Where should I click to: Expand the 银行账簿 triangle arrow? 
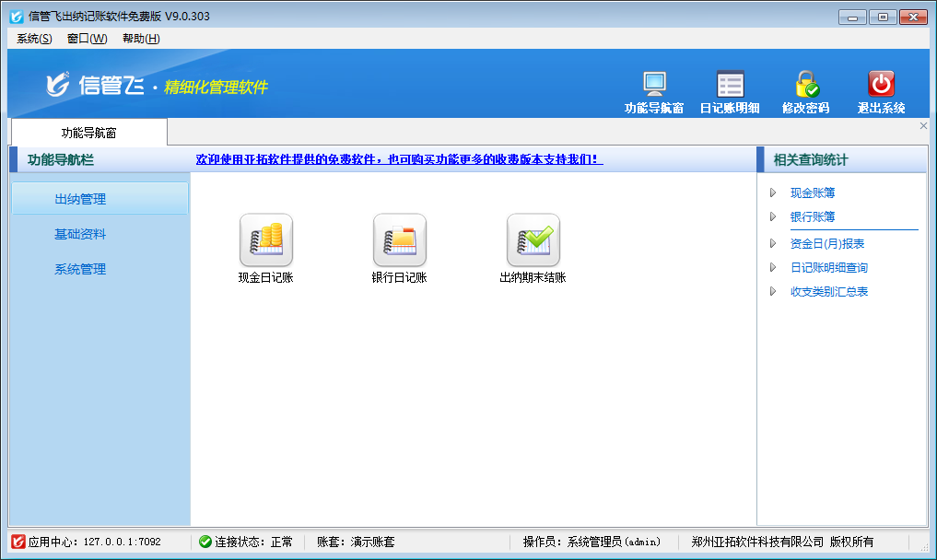(773, 217)
